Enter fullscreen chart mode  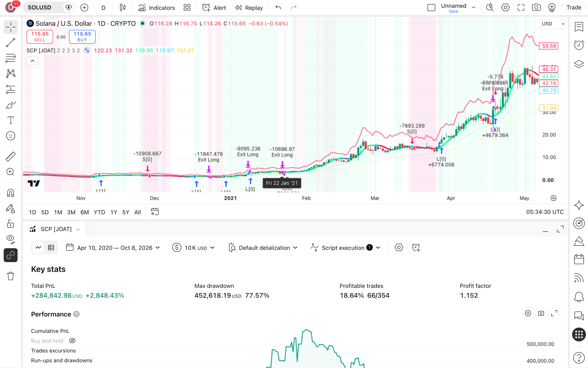point(521,8)
